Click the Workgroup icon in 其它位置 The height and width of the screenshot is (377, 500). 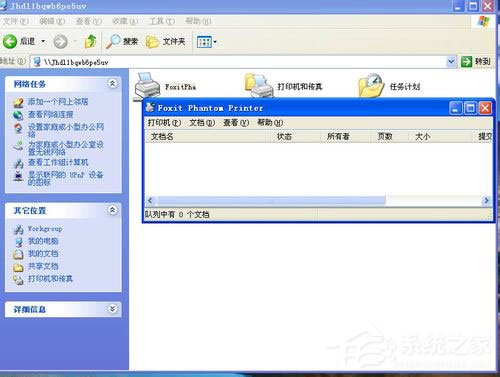click(18, 229)
